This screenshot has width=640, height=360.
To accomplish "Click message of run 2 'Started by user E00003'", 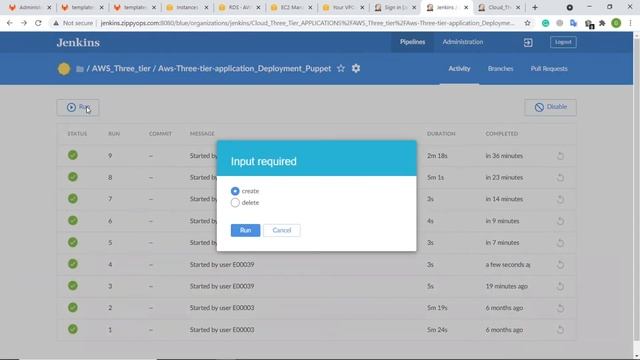I will (x=222, y=308).
